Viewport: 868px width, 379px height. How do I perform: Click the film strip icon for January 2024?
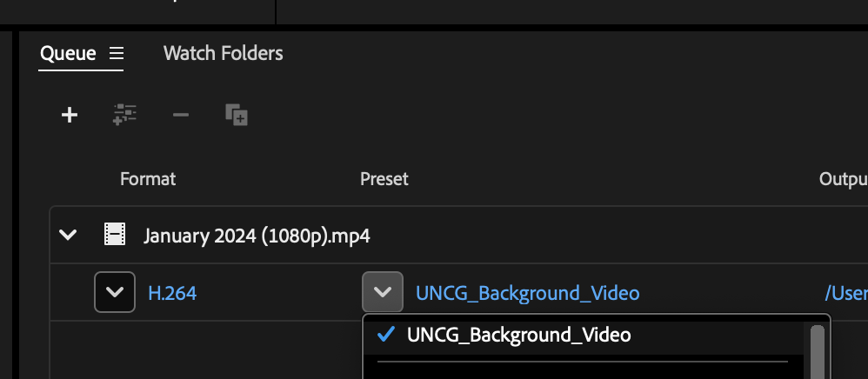[114, 235]
